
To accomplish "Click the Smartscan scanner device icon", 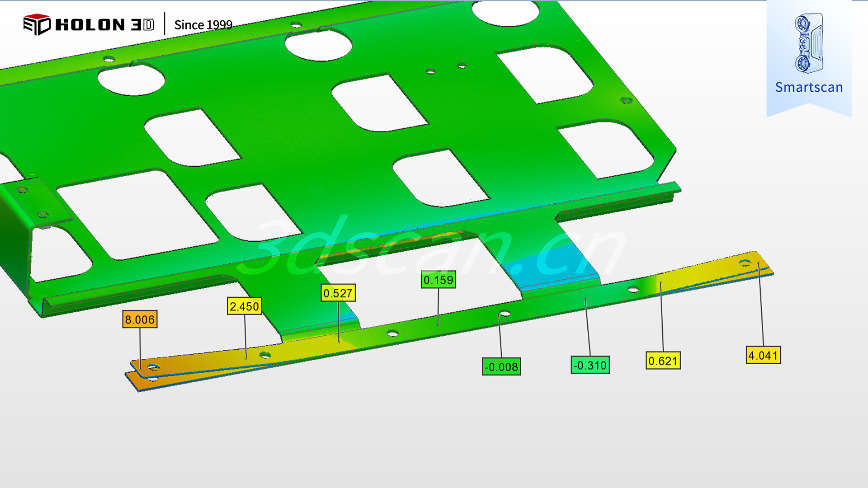I will [809, 43].
